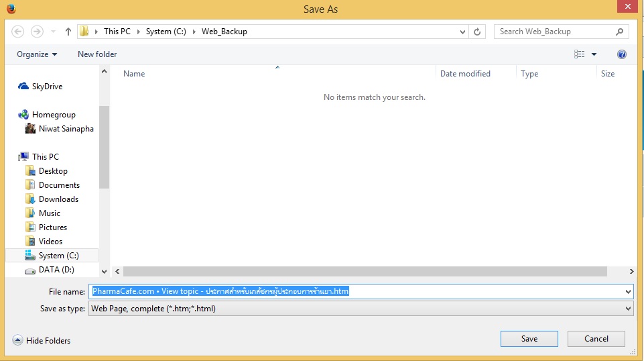The image size is (644, 361).
Task: Open the Help question mark icon
Action: click(x=621, y=54)
